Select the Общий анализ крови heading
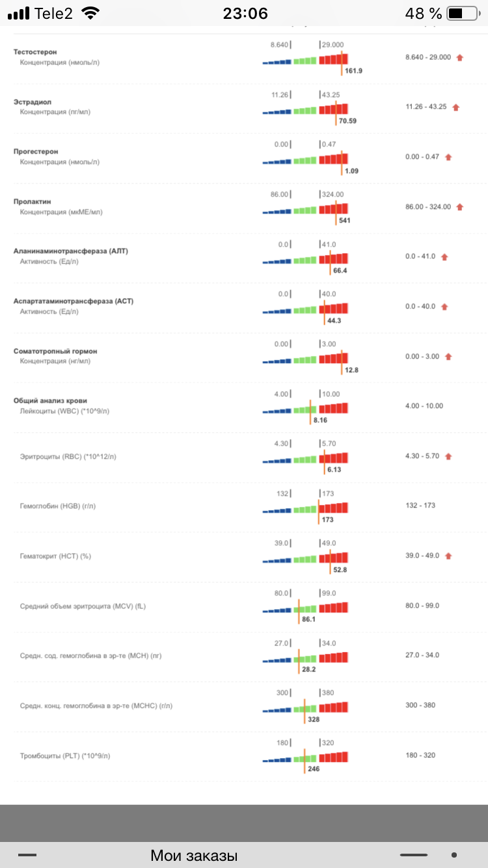This screenshot has width=488, height=868. [x=50, y=401]
